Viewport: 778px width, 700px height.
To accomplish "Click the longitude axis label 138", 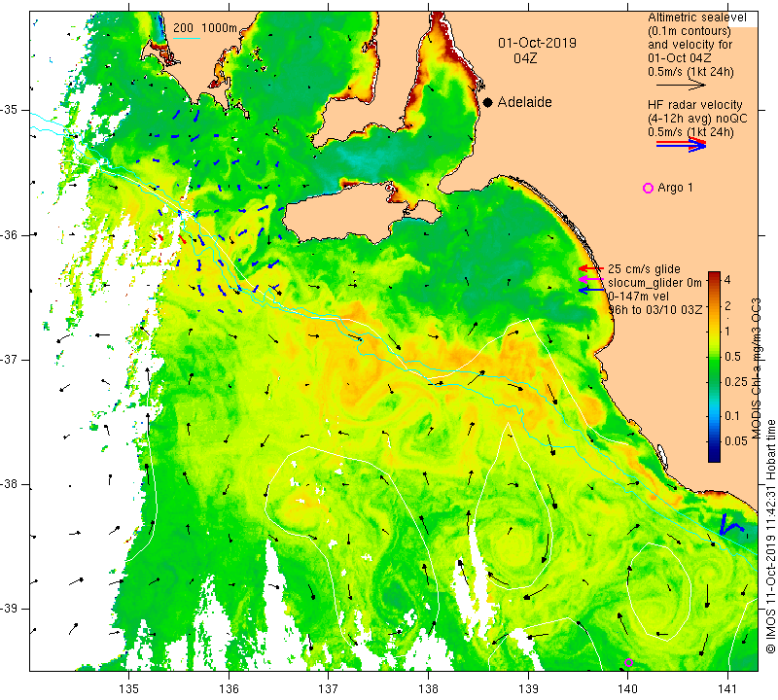I will (428, 688).
